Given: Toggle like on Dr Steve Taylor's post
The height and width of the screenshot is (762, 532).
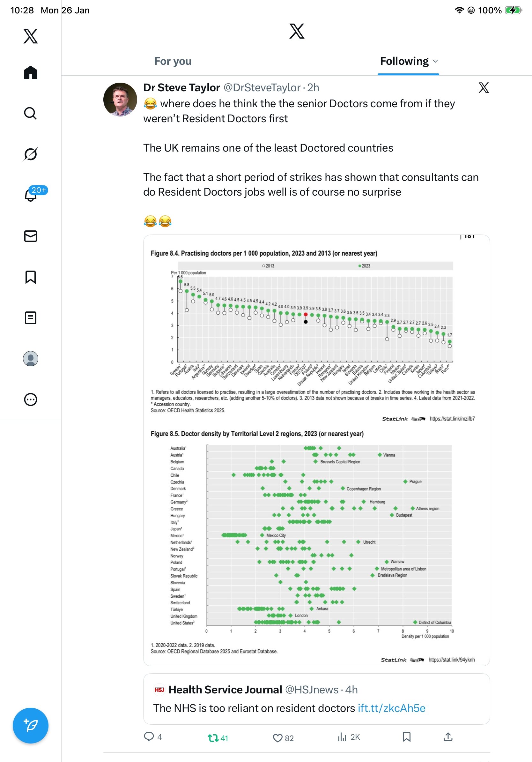Looking at the screenshot, I should pyautogui.click(x=277, y=738).
